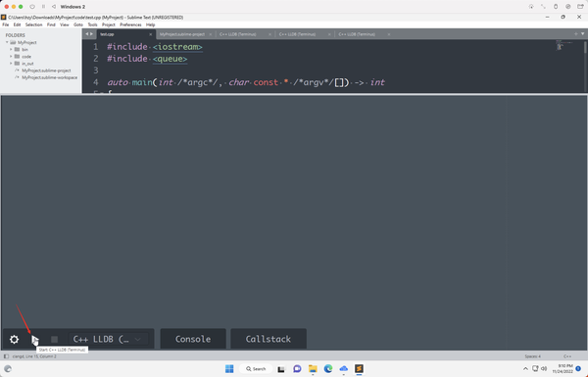Collapse the MyProject root folder
This screenshot has height=377, width=588.
pos(7,42)
